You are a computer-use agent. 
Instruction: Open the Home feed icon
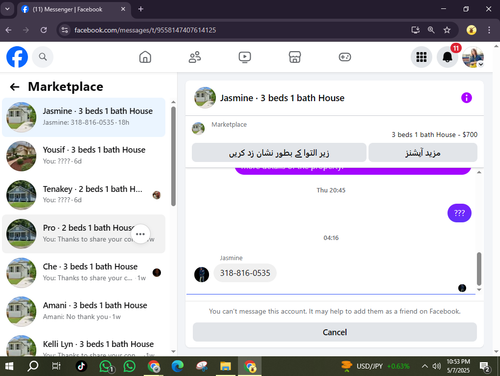(145, 57)
